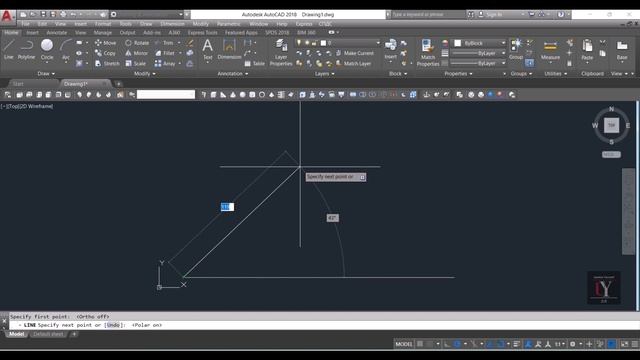Toggle object snap in status bar
The image size is (640, 360).
501,344
